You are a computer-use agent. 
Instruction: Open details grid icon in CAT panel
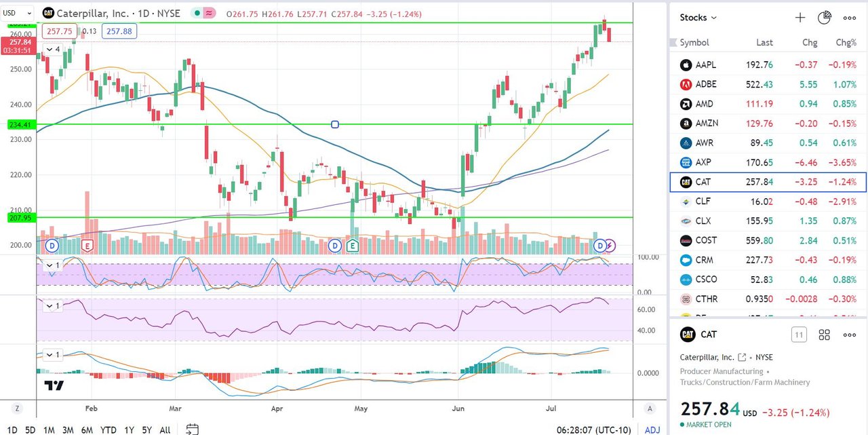825,335
